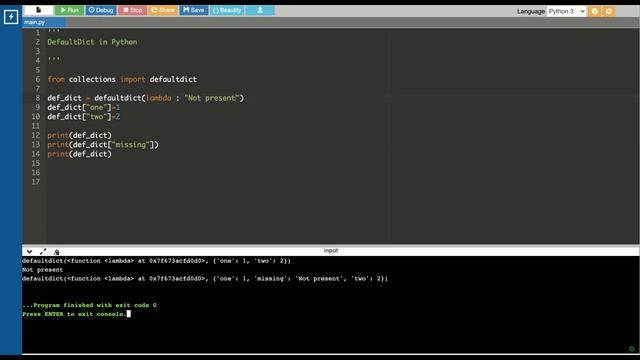
Task: Click the download code icon
Action: (260, 10)
